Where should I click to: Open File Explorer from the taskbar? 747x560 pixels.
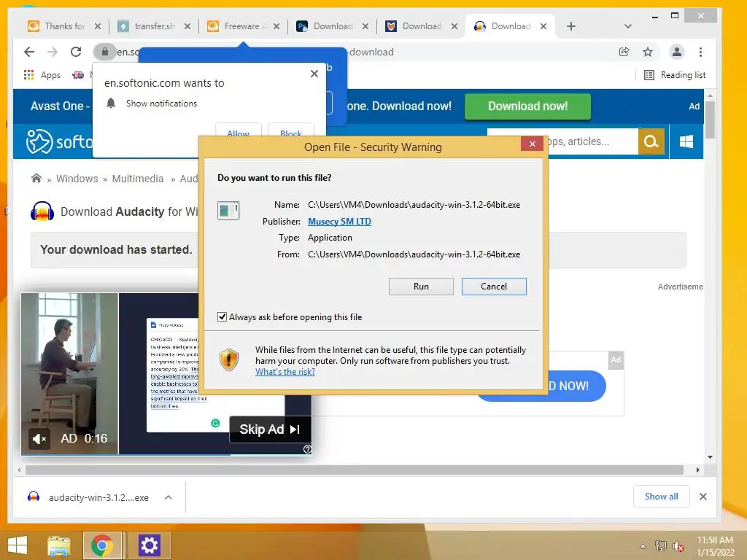tap(58, 545)
